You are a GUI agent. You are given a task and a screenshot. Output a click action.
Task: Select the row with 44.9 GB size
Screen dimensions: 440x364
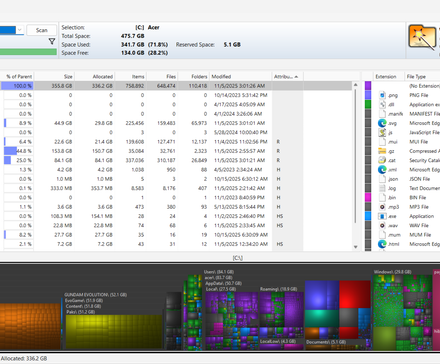coord(176,123)
